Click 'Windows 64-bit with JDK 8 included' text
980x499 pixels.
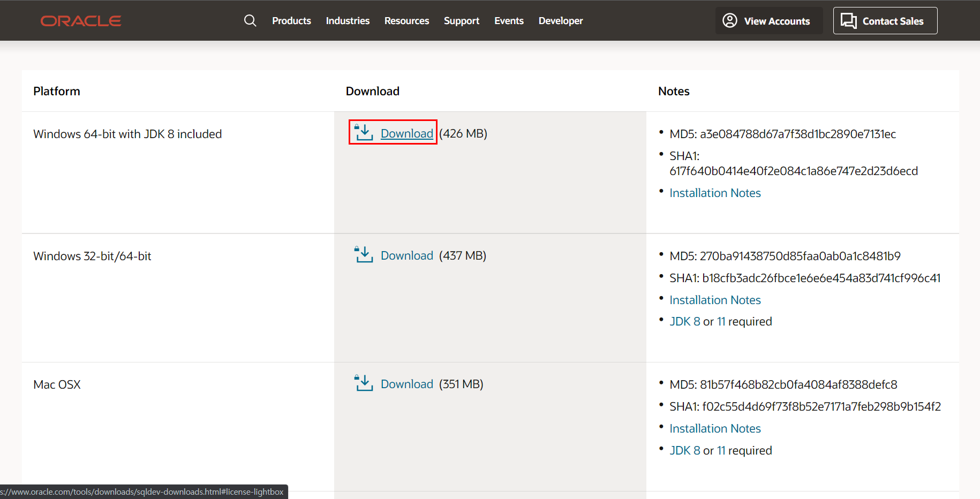(x=127, y=134)
